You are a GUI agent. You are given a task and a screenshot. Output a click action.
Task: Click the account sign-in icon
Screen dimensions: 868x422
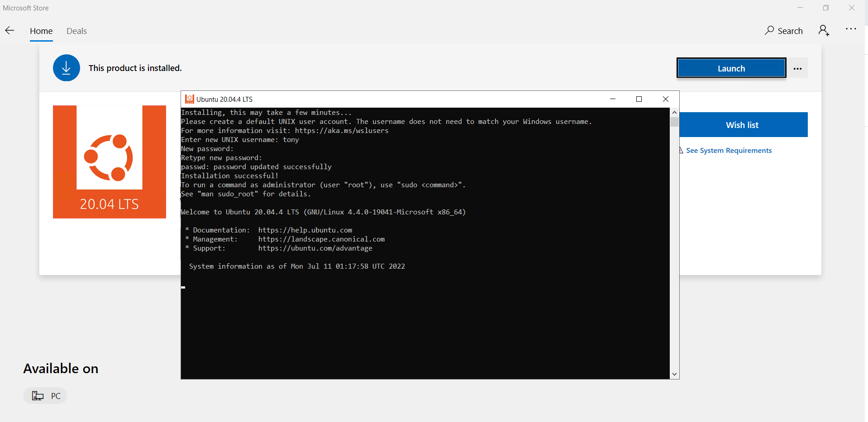[x=824, y=31]
